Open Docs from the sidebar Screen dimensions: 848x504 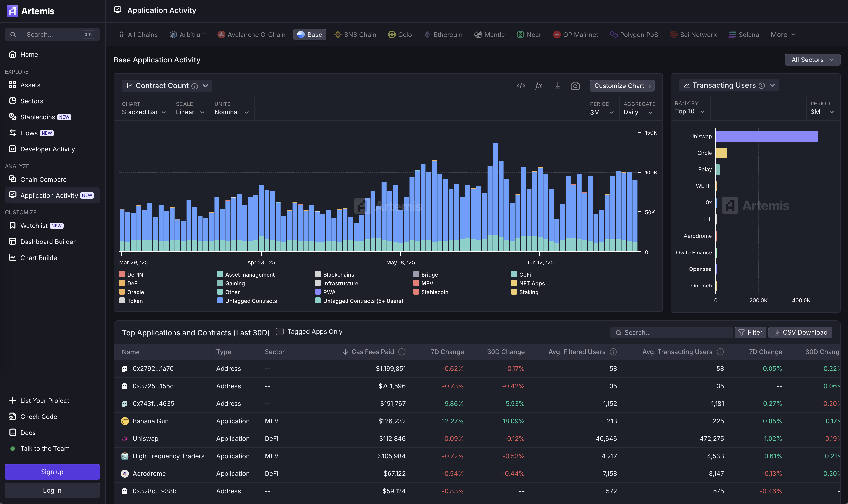point(28,433)
